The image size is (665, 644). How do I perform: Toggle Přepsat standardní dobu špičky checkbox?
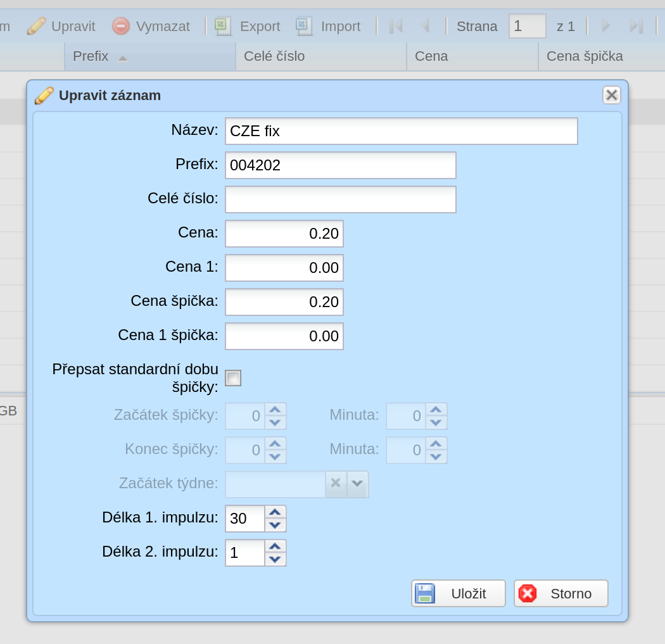(x=233, y=378)
